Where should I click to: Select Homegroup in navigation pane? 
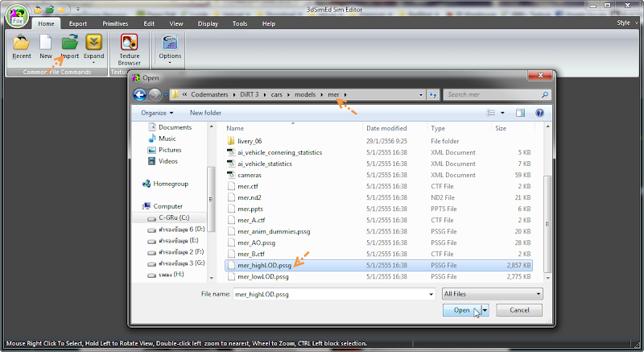165,184
